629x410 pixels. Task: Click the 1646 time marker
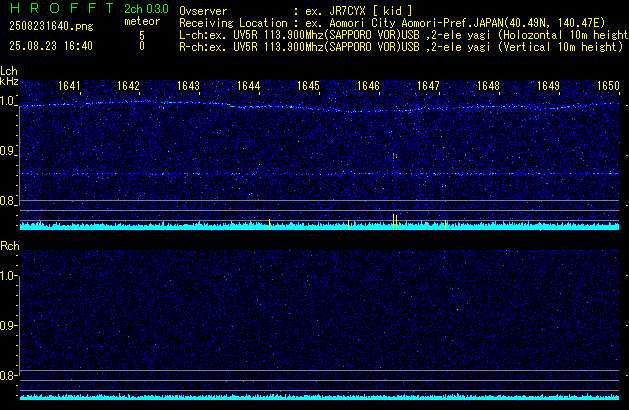pos(368,86)
